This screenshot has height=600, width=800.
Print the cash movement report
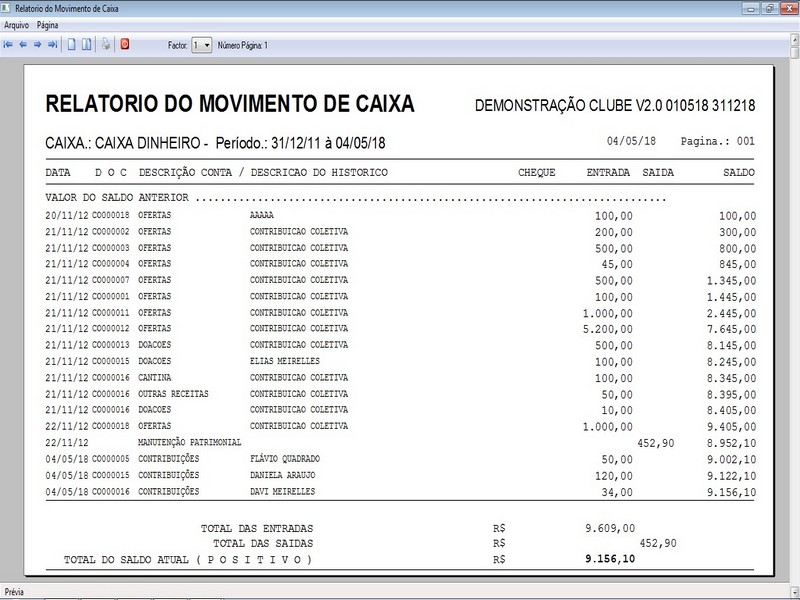(106, 44)
